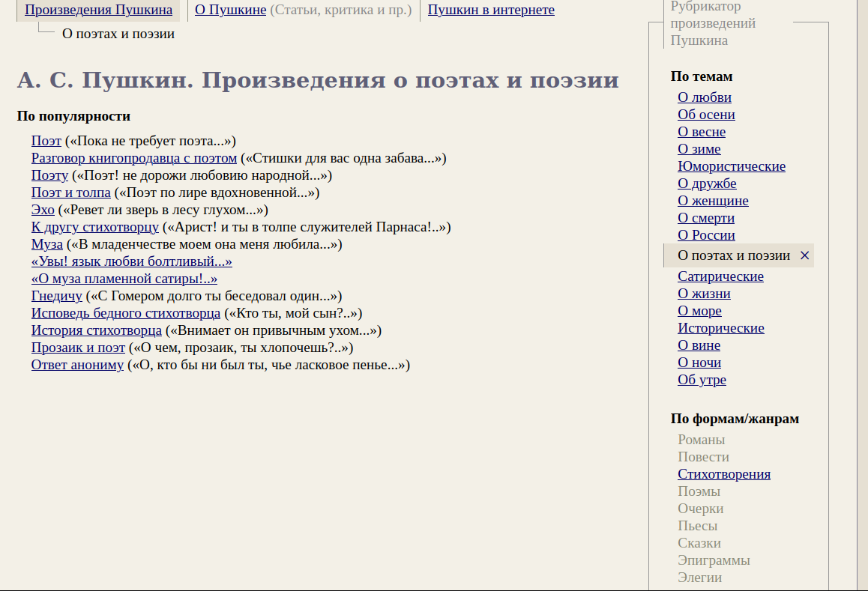868x591 pixels.
Task: Open the poem 'Муза'
Action: click(x=47, y=244)
